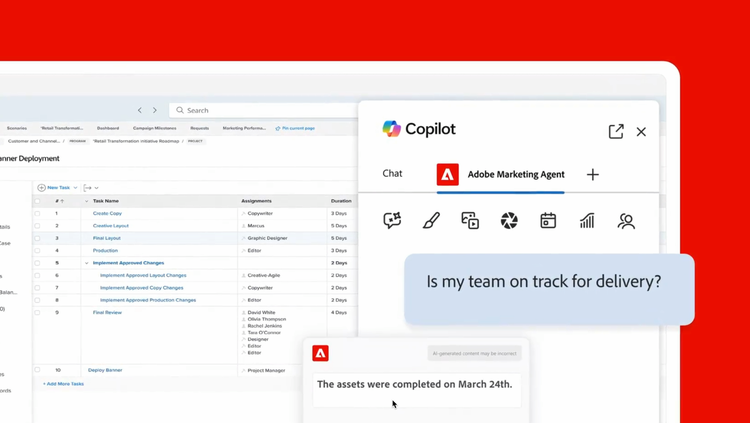
Task: Open the Dashboard pinned tab
Action: (x=108, y=128)
